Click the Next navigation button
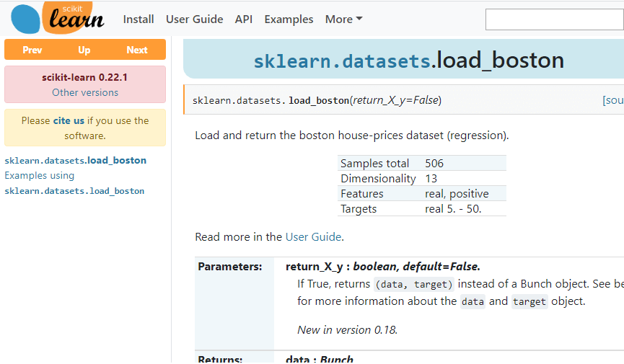624x364 pixels. (x=137, y=50)
